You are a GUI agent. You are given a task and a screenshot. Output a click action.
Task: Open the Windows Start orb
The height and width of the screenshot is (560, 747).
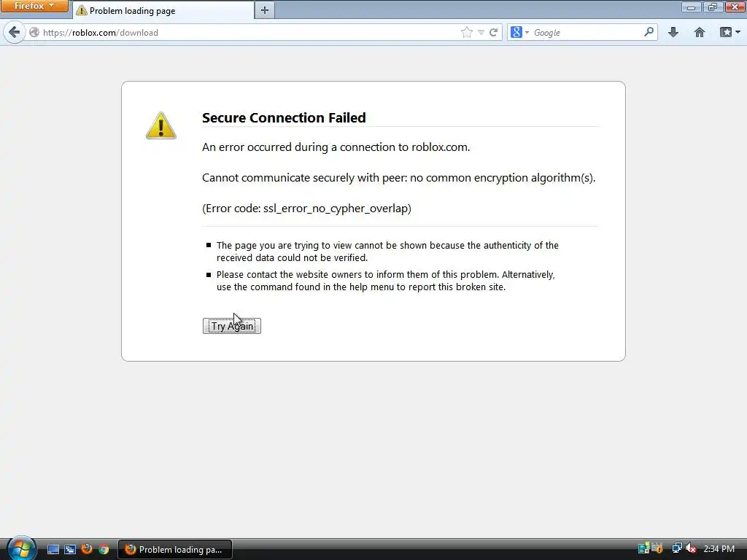[21, 548]
